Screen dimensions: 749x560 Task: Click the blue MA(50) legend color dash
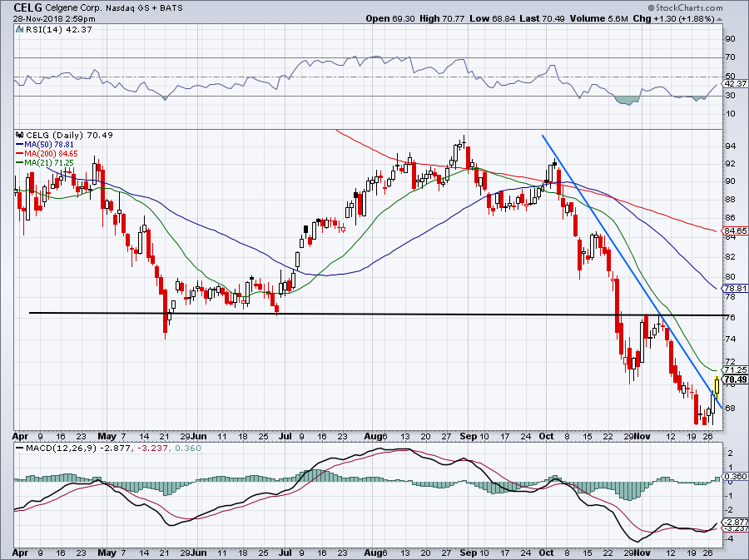[x=20, y=144]
